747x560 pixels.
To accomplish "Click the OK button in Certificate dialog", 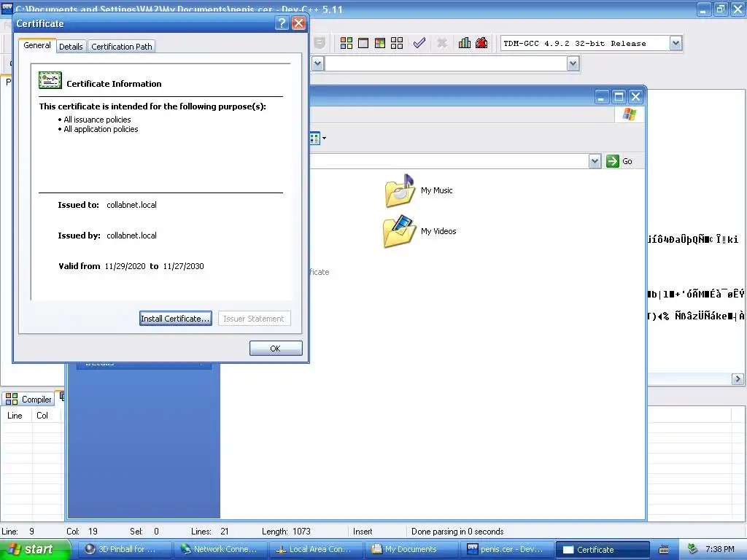I will pos(276,348).
